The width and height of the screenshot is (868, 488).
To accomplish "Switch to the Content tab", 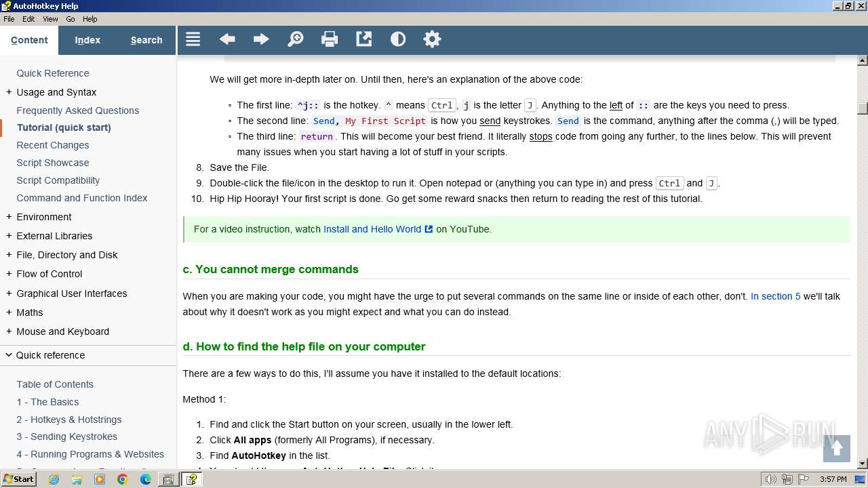I will 29,40.
